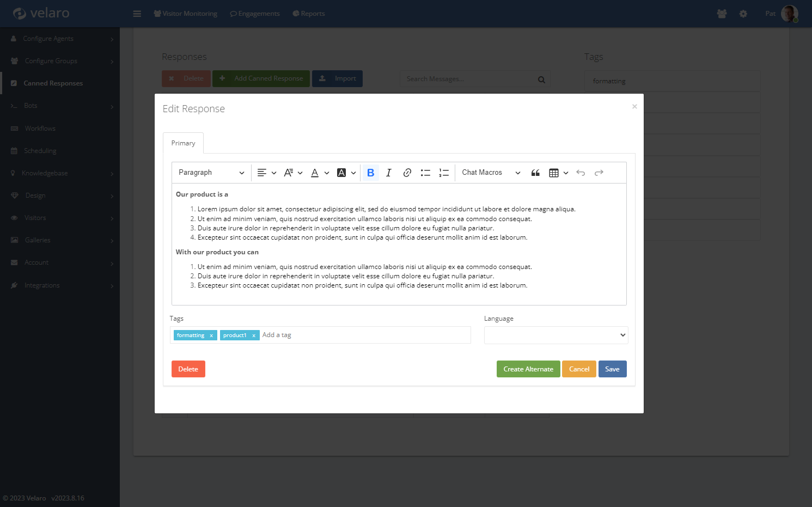Save the edited response
The image size is (812, 507).
point(612,369)
